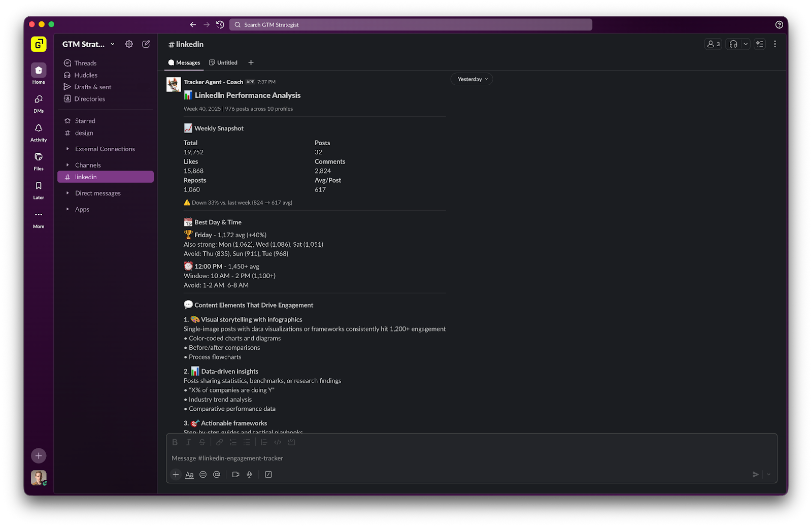Viewport: 812px width, 527px height.
Task: Open workspace settings gear
Action: coord(129,44)
